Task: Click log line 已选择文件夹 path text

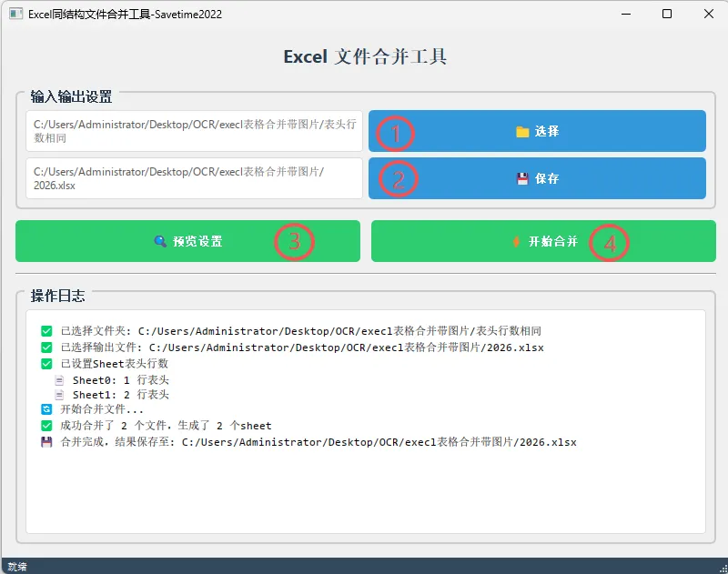Action: click(x=301, y=331)
